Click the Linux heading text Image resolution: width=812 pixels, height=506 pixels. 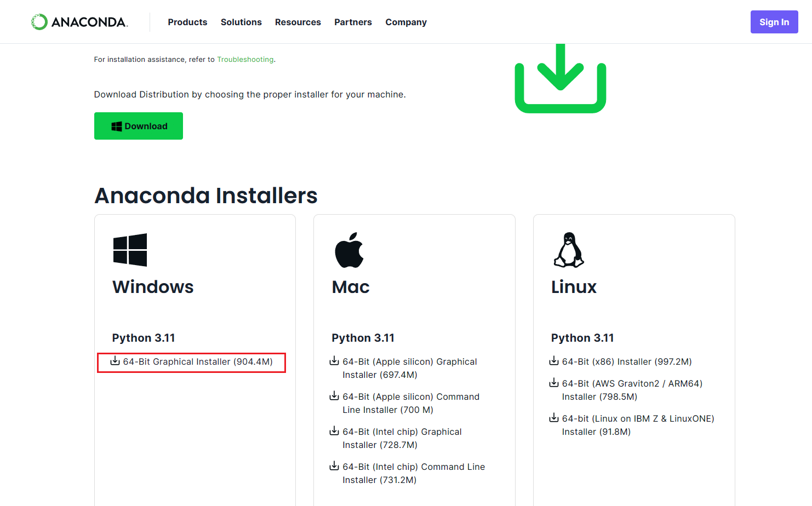pos(574,287)
